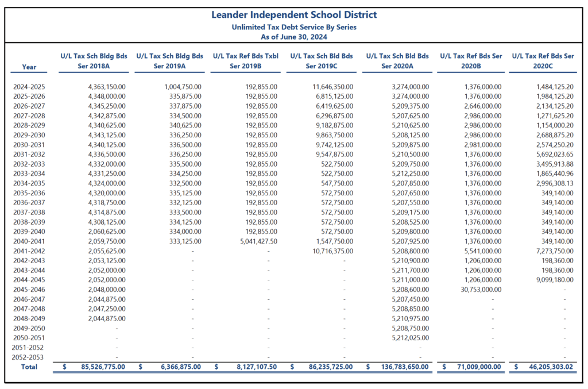
Task: Select the total 86,235,725.00
Action: click(x=331, y=367)
